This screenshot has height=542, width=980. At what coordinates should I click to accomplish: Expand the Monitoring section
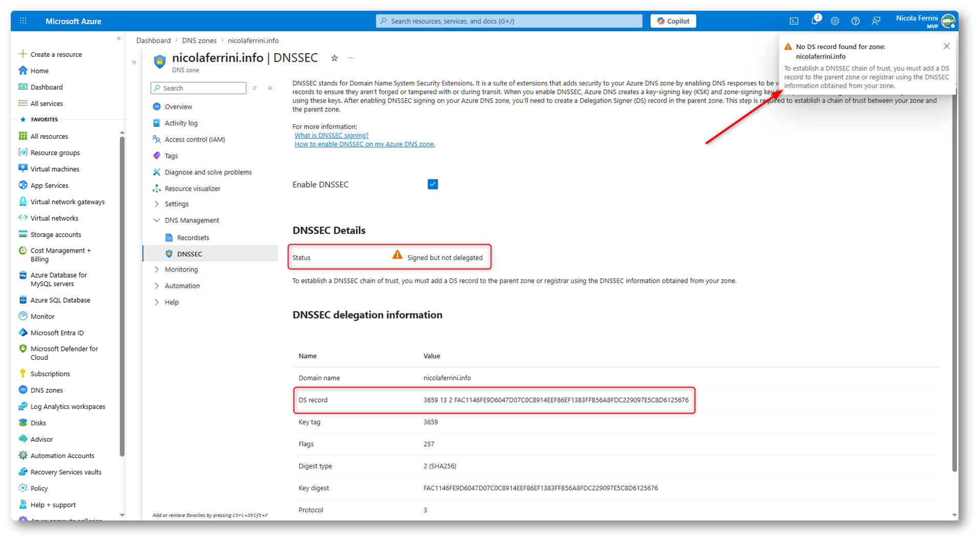pyautogui.click(x=157, y=269)
